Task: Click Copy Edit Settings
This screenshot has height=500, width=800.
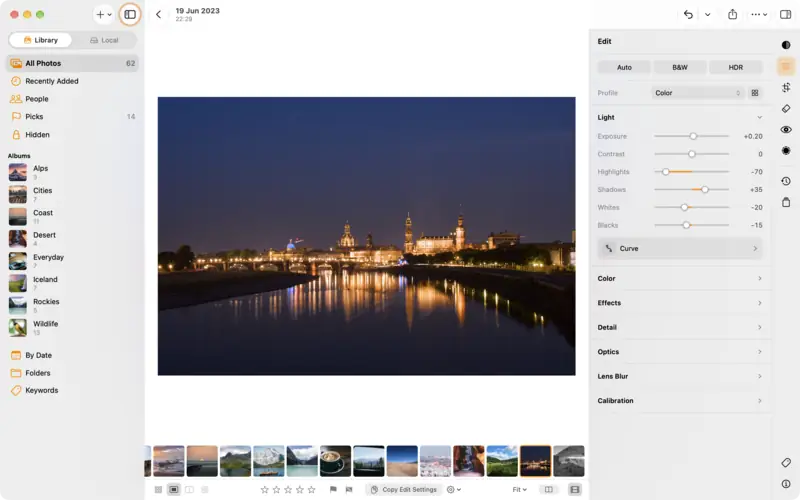Action: pos(404,489)
